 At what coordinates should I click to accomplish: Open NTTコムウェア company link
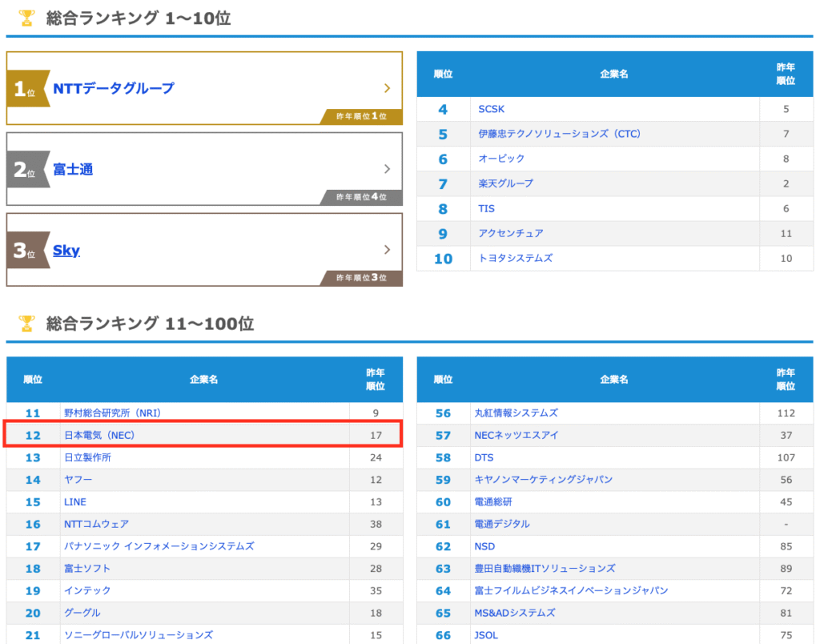pyautogui.click(x=96, y=524)
